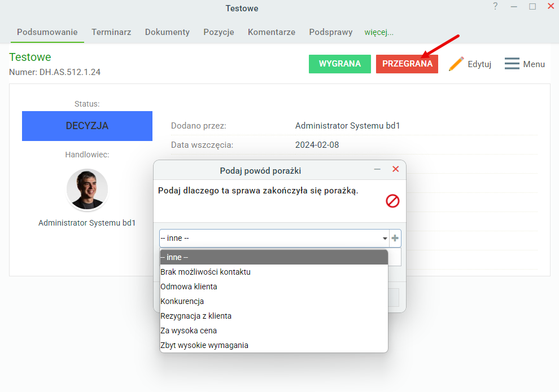
Task: Click the red prohibition icon in the dialog
Action: (x=392, y=201)
